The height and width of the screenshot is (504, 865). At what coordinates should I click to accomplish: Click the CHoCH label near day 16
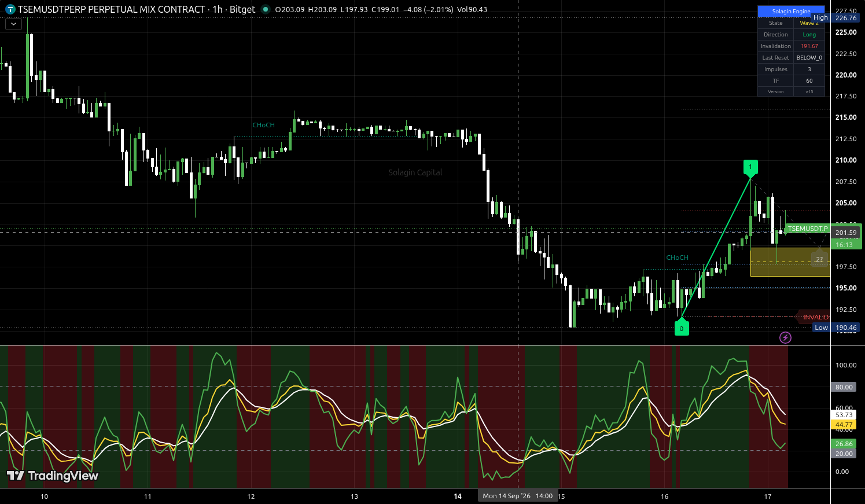(677, 257)
